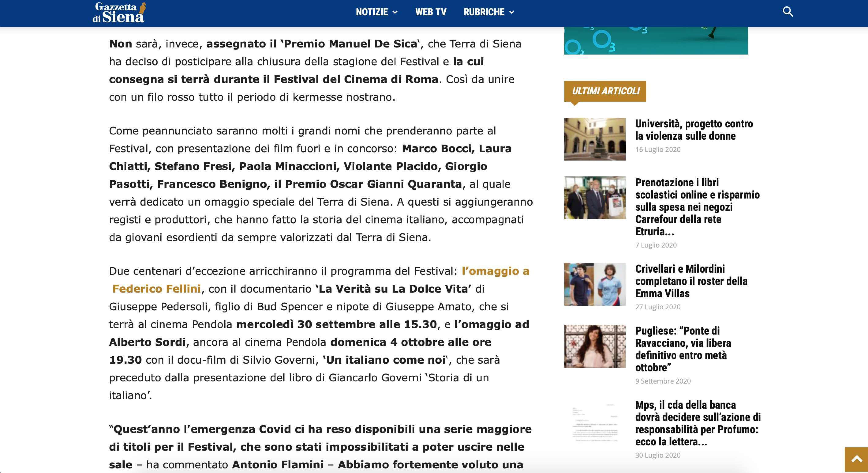
Task: Click the scroll-to-top arrow button
Action: click(856, 459)
